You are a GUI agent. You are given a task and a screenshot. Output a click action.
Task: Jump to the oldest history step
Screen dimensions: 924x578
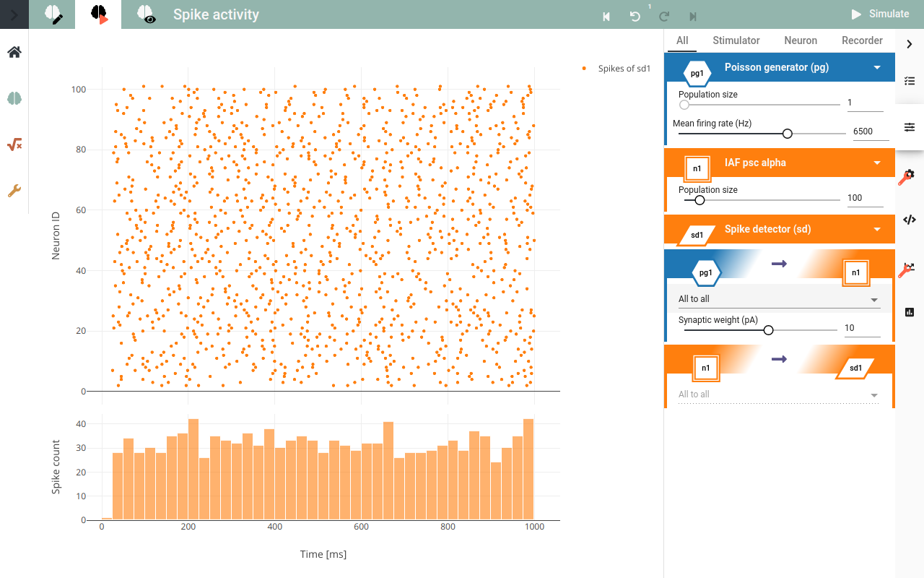pyautogui.click(x=606, y=16)
